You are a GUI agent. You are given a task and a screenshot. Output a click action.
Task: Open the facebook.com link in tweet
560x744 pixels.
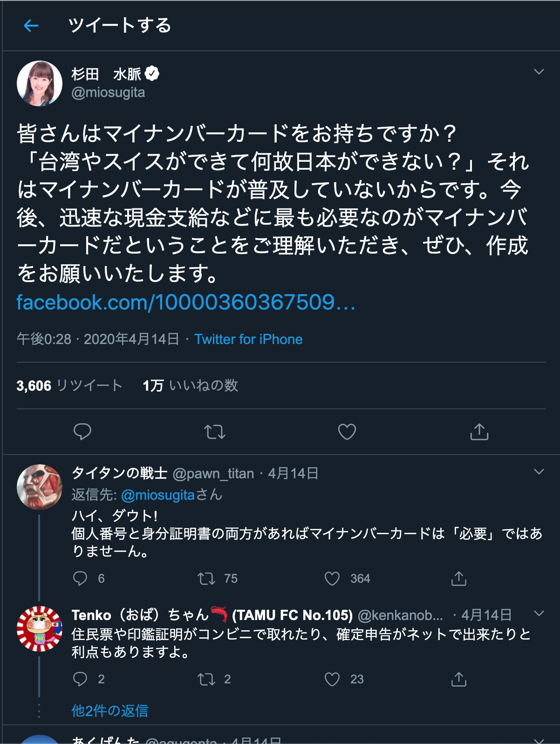(x=186, y=303)
